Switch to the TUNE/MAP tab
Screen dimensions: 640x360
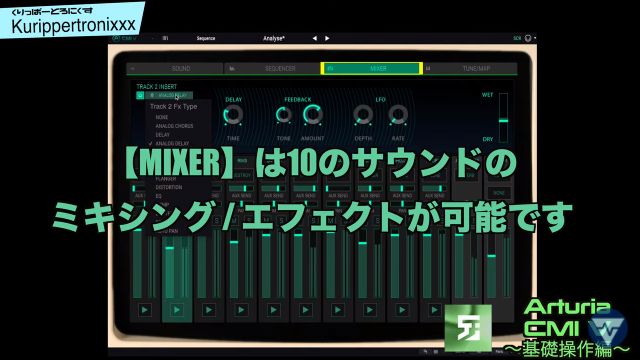click(x=470, y=69)
